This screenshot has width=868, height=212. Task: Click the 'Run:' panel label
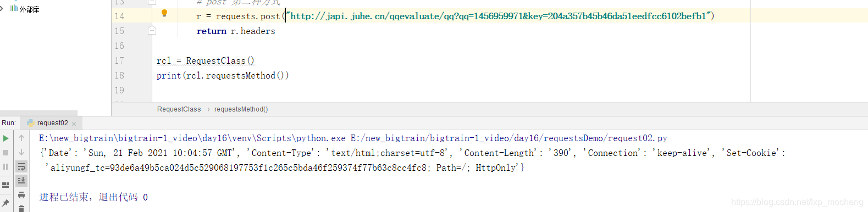[9, 123]
